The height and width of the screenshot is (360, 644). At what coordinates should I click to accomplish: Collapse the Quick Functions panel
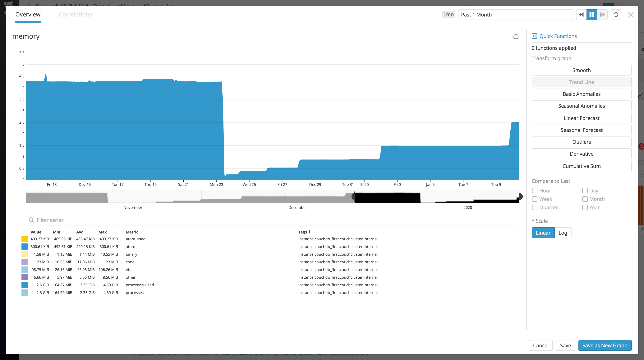tap(535, 36)
